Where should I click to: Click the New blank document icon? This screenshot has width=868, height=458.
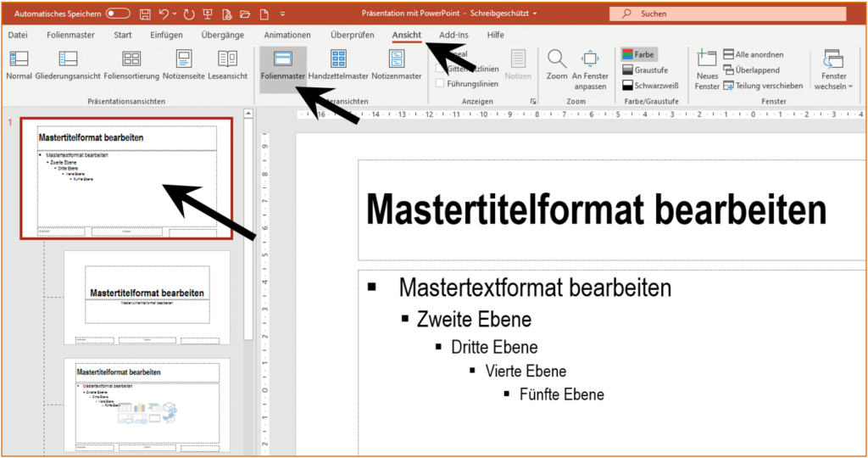264,14
